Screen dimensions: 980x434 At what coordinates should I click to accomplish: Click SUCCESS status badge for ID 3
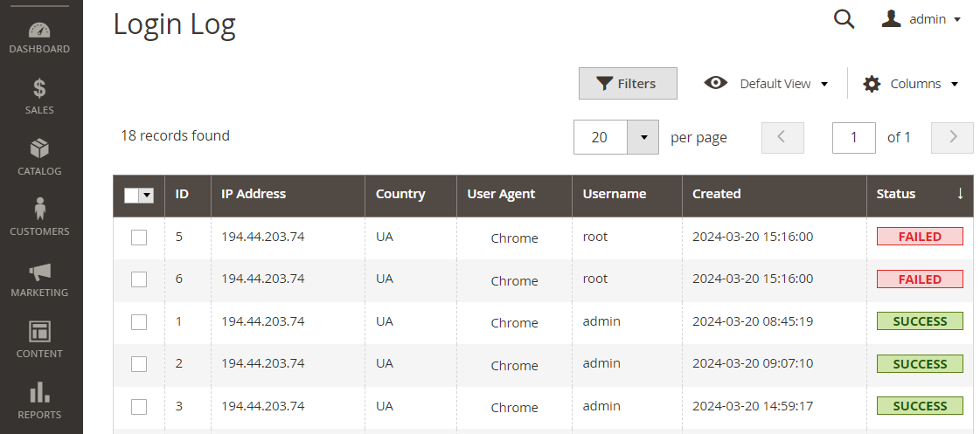920,406
